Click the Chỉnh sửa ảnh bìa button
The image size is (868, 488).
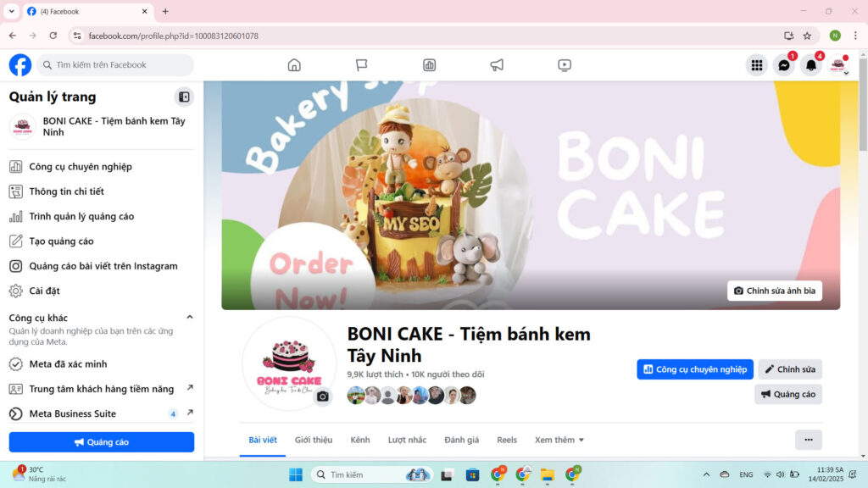coord(775,291)
